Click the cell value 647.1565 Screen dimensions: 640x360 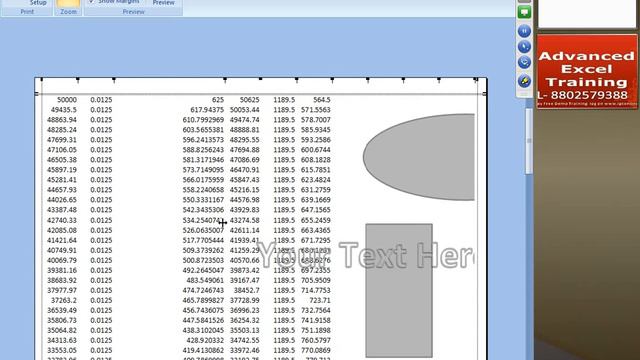316,210
